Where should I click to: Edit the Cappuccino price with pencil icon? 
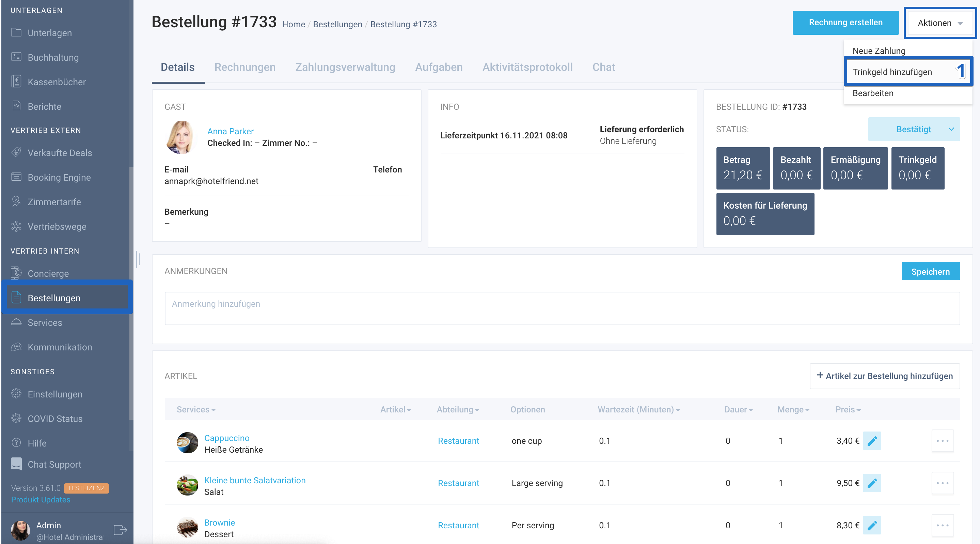[872, 440]
